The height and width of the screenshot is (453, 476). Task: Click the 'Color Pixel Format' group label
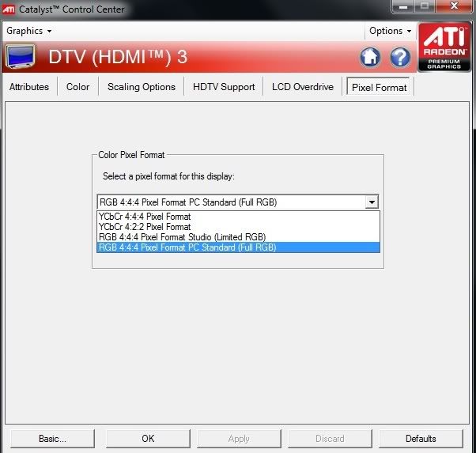[x=131, y=155]
